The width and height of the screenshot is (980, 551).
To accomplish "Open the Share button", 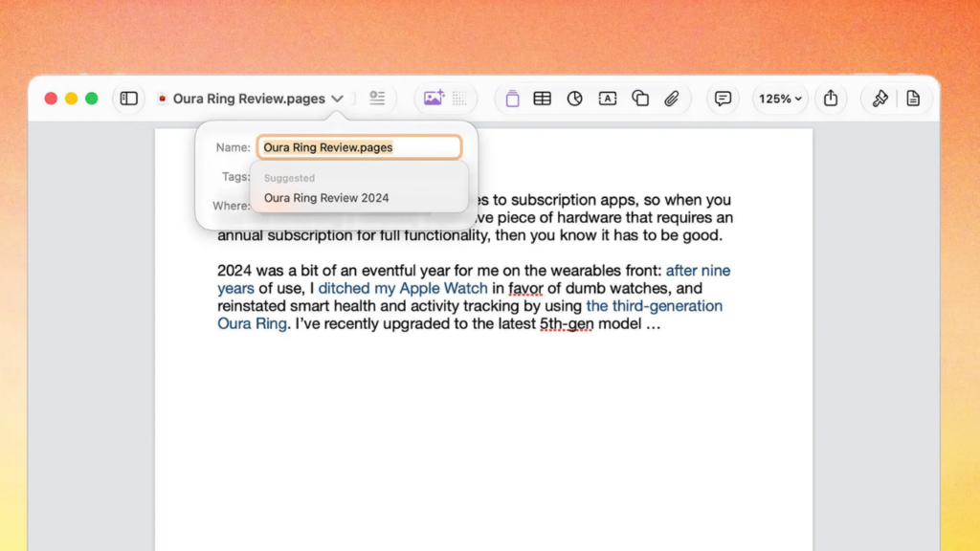I will click(x=831, y=99).
